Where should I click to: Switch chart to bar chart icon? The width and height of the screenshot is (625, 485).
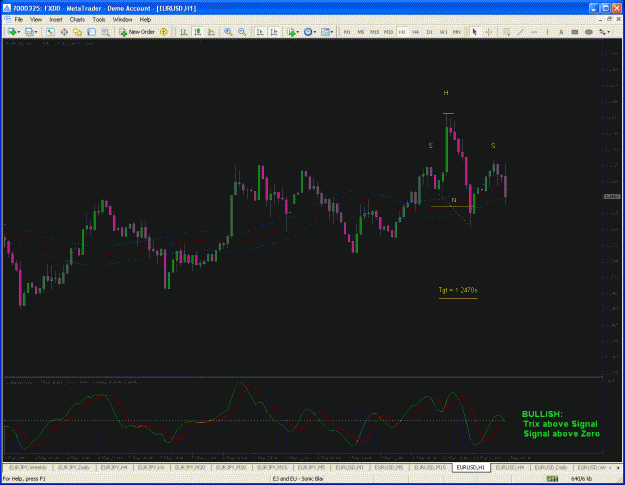184,32
